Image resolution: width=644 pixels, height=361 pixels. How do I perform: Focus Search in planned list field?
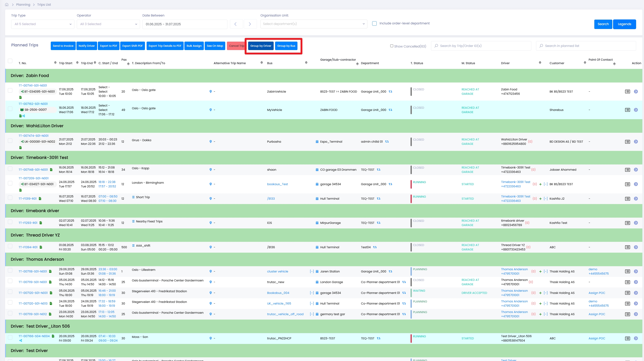click(586, 46)
